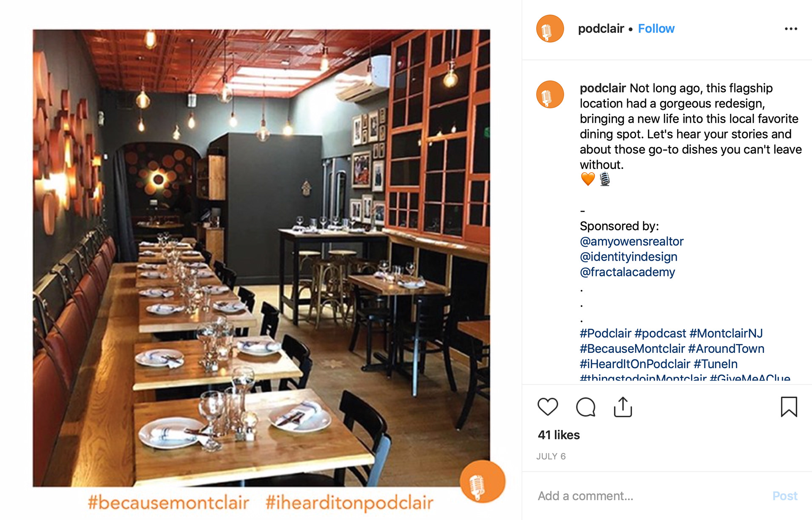Screen dimensions: 812x520
Task: Click the podclair avatar in the post header
Action: pyautogui.click(x=550, y=29)
